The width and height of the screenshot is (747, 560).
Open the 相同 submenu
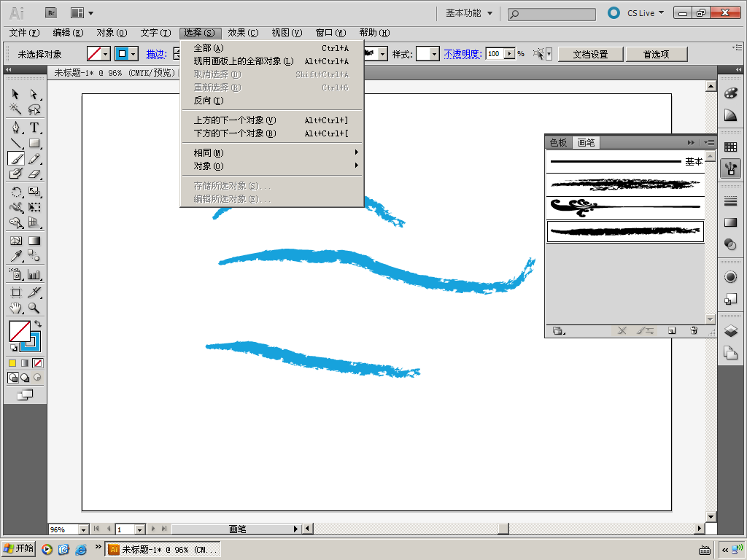(272, 153)
